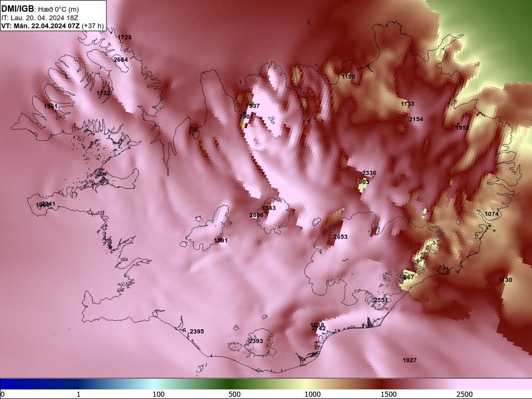Click the 1927 value over the southern ocean
The image size is (532, 399).
click(x=410, y=360)
